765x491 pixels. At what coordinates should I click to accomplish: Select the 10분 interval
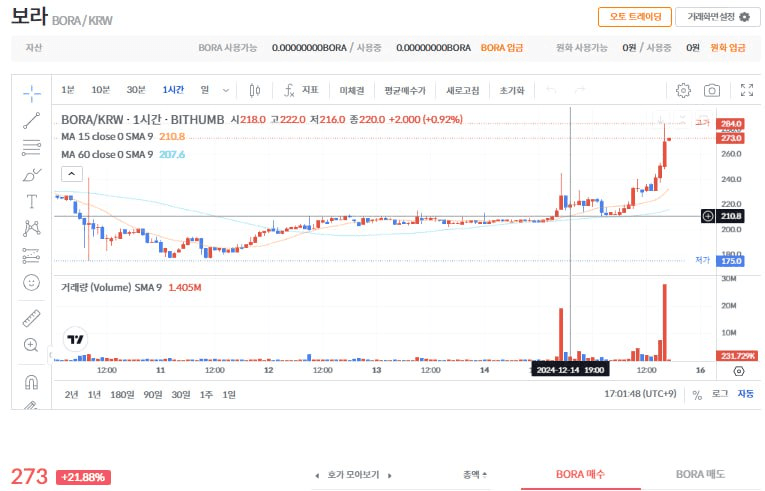coord(101,90)
